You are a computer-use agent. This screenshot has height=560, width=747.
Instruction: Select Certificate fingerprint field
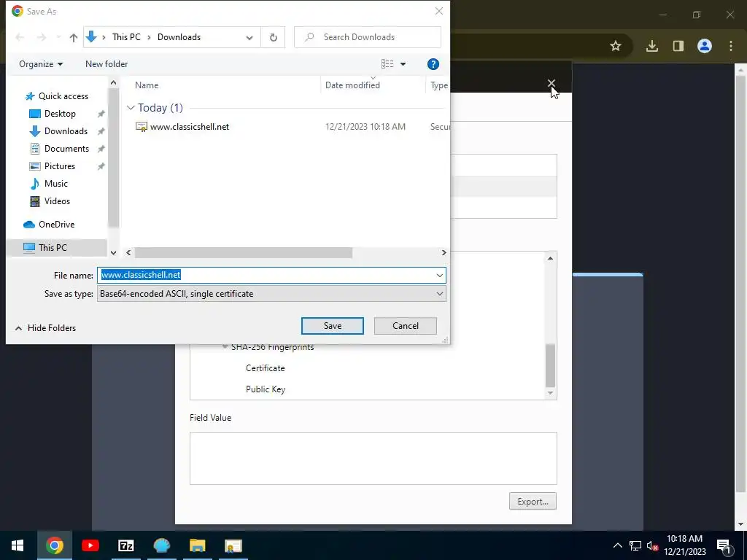tap(266, 368)
